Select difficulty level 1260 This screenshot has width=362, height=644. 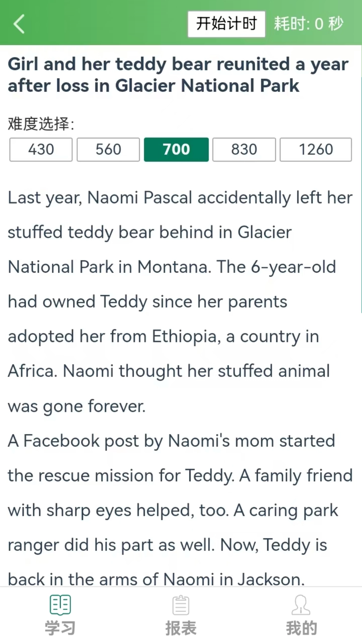pos(316,150)
